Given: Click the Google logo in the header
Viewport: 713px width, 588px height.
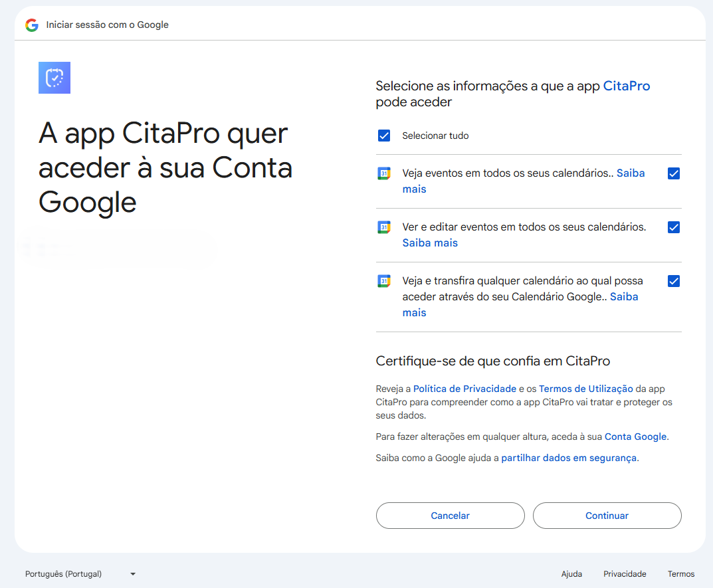Looking at the screenshot, I should (x=32, y=25).
